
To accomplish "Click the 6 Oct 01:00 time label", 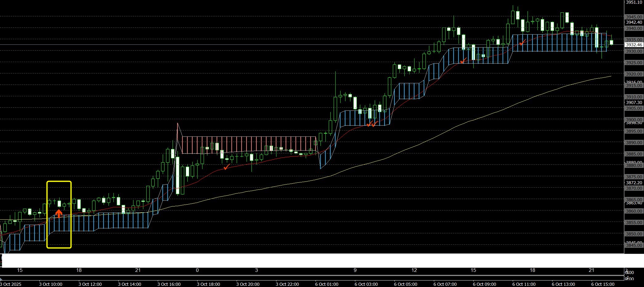I will (327, 284).
